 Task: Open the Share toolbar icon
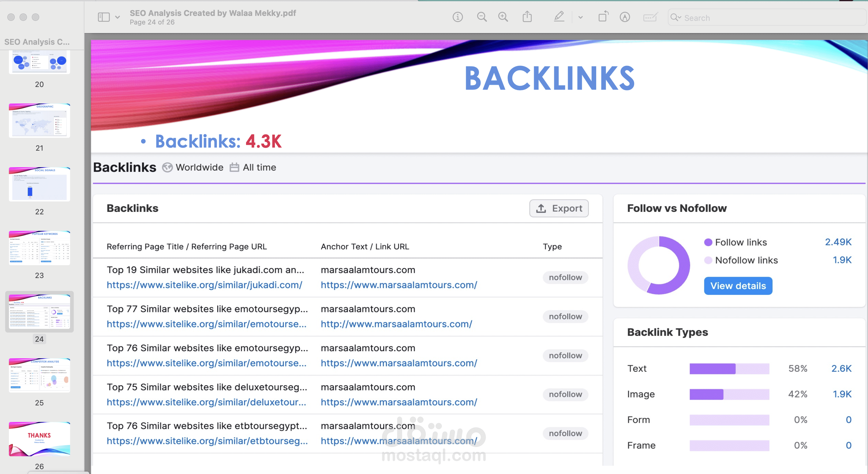tap(527, 17)
